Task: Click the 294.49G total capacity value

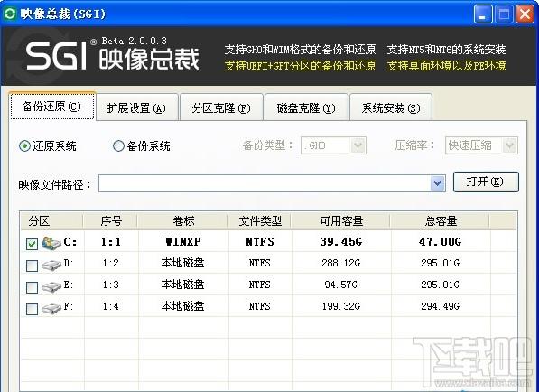Action: pyautogui.click(x=441, y=306)
